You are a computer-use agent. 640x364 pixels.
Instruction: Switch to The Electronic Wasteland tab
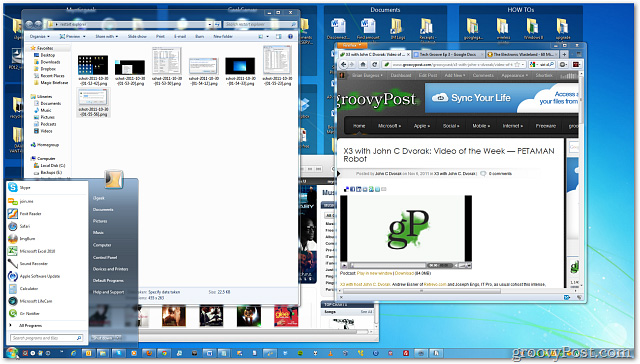click(x=522, y=54)
